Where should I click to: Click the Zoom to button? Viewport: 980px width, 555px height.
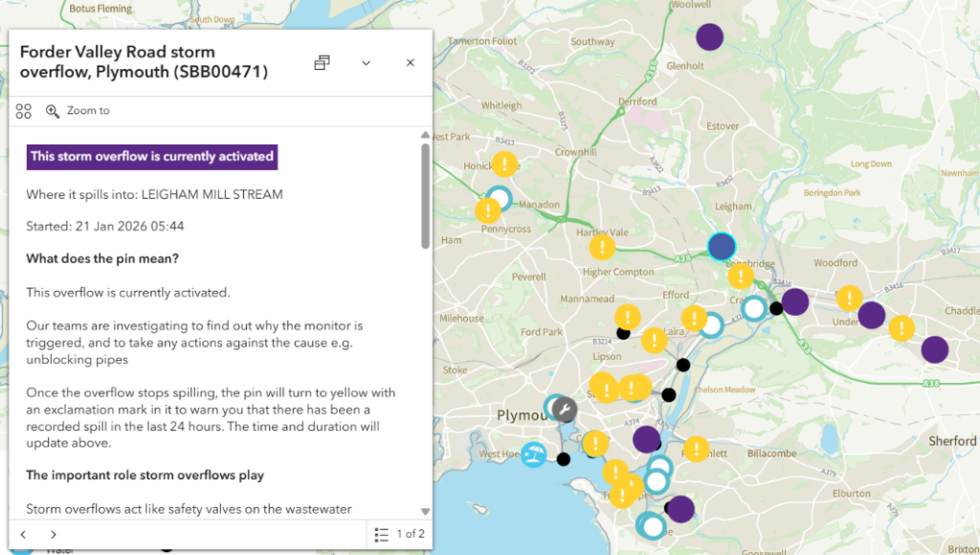click(x=78, y=111)
